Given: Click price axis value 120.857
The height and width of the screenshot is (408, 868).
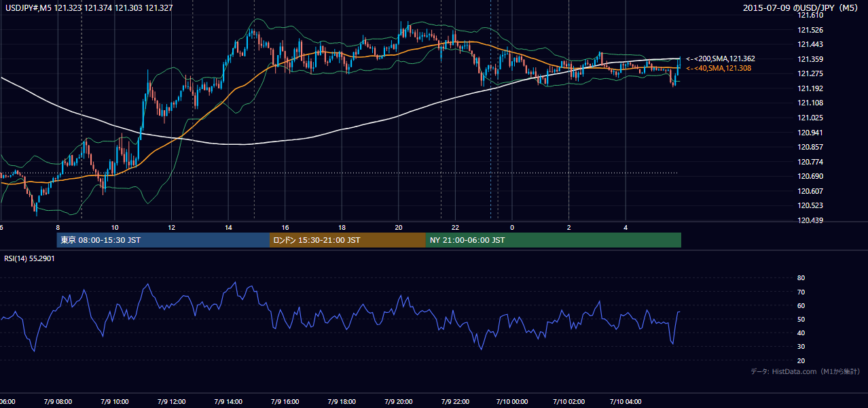Looking at the screenshot, I should pyautogui.click(x=810, y=147).
